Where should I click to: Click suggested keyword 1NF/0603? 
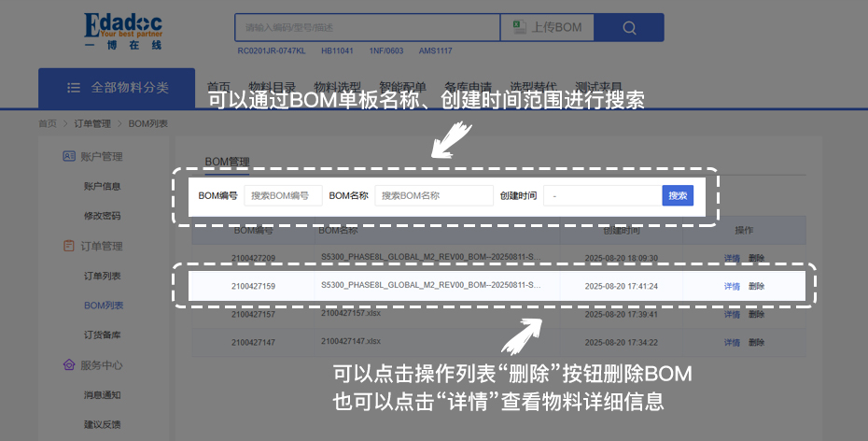(385, 51)
